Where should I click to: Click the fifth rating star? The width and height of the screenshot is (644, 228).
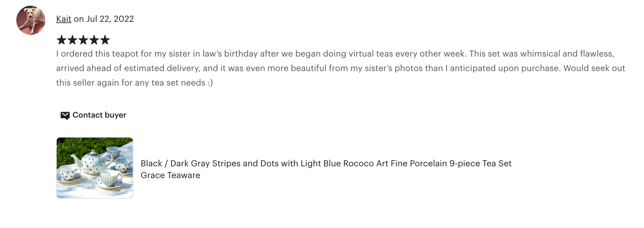click(x=104, y=41)
